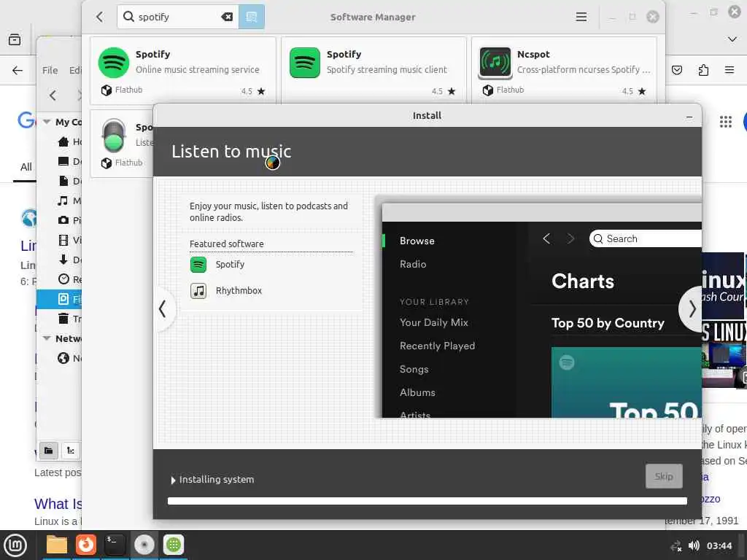Open Network globe item in file manager
The height and width of the screenshot is (560, 747).
click(63, 358)
